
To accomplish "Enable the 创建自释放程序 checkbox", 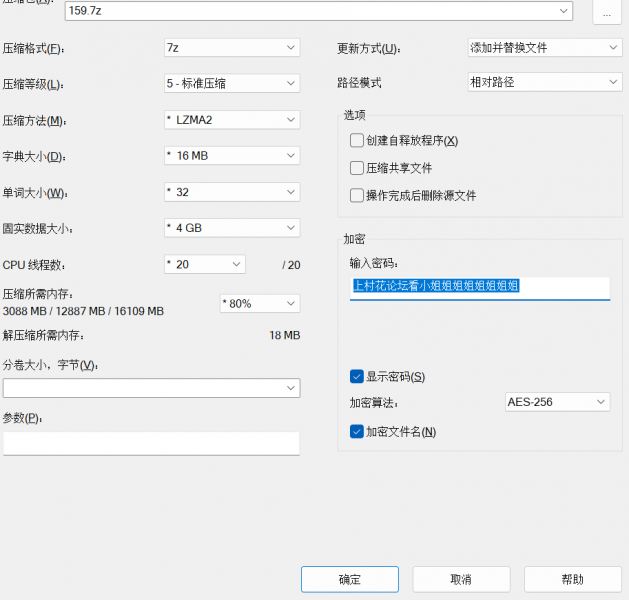I will pyautogui.click(x=357, y=141).
